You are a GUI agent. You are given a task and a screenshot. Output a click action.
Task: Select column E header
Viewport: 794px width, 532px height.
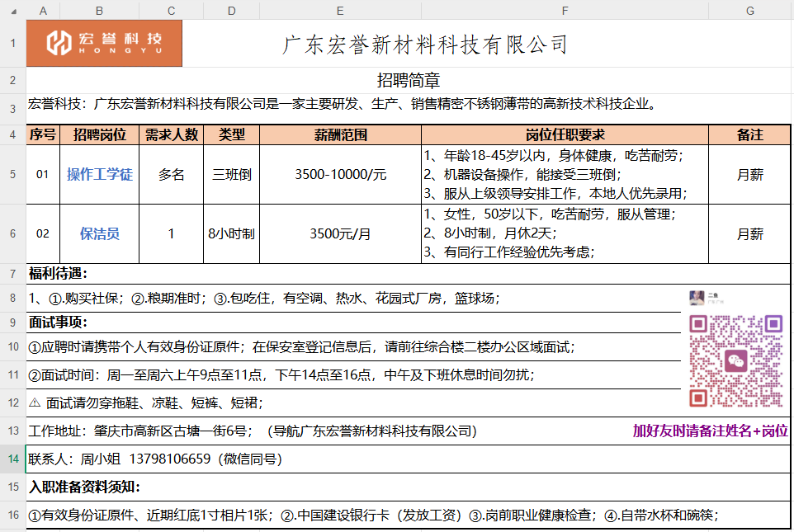pos(340,11)
